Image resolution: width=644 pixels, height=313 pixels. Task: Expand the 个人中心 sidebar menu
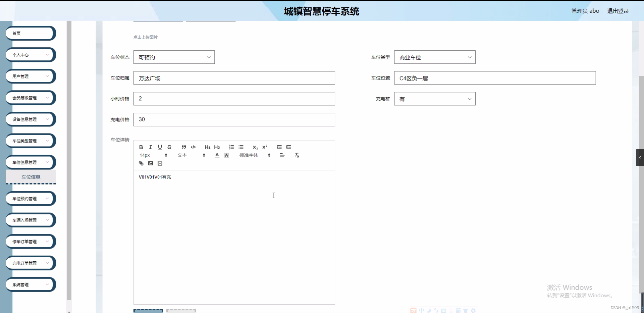coord(30,55)
